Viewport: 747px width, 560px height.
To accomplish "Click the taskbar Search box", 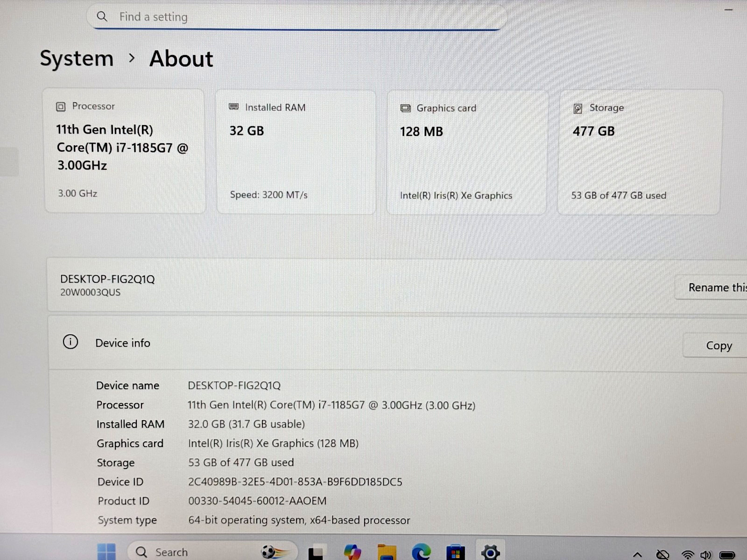I will point(212,552).
